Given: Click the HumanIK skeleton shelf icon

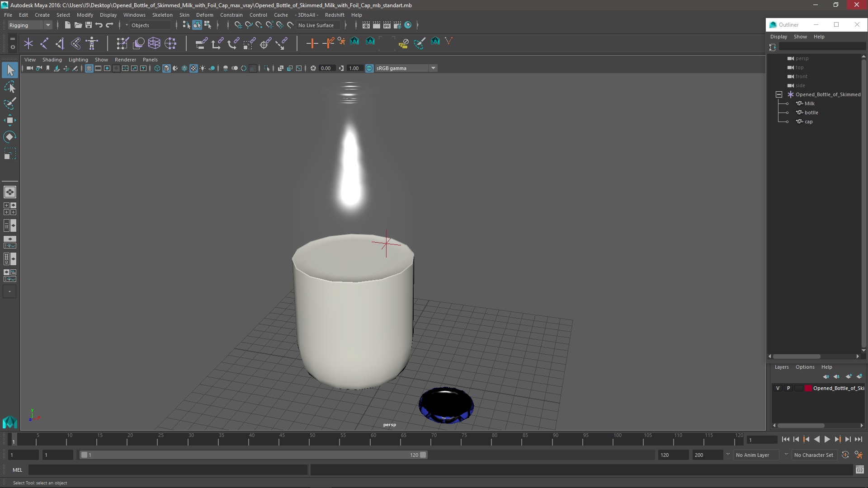Looking at the screenshot, I should (92, 43).
